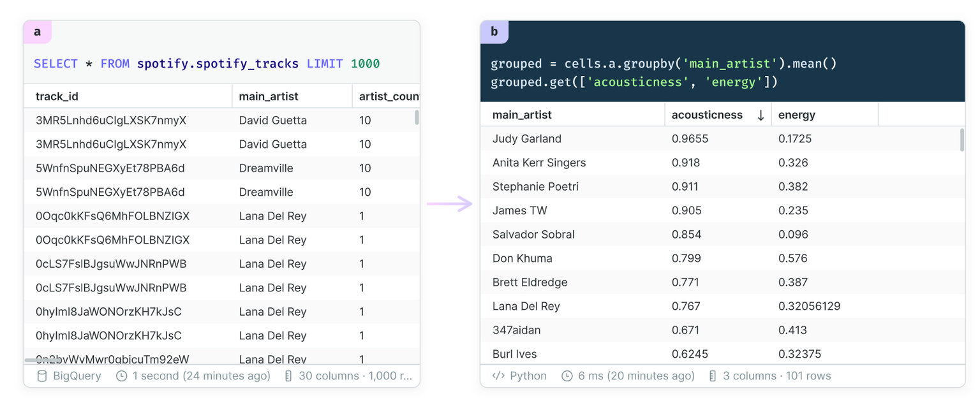Click the acousticness sort descending arrow
The image size is (980, 403).
click(x=761, y=115)
